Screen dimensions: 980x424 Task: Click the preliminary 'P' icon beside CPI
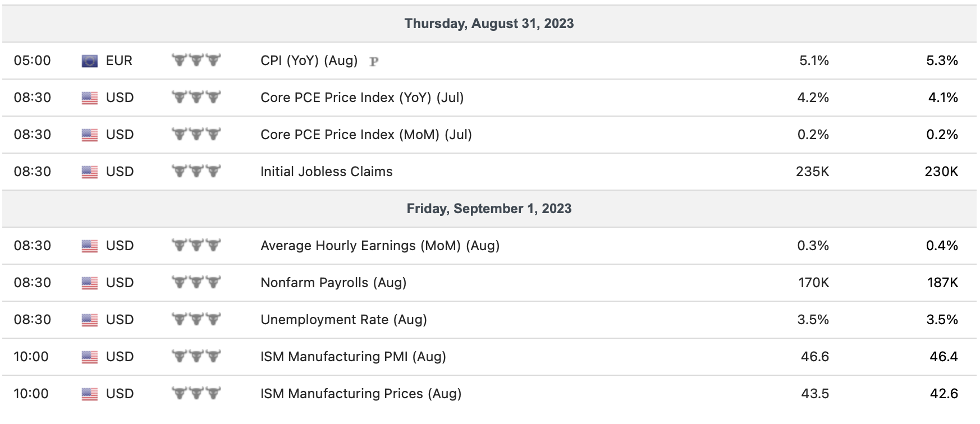pos(374,61)
